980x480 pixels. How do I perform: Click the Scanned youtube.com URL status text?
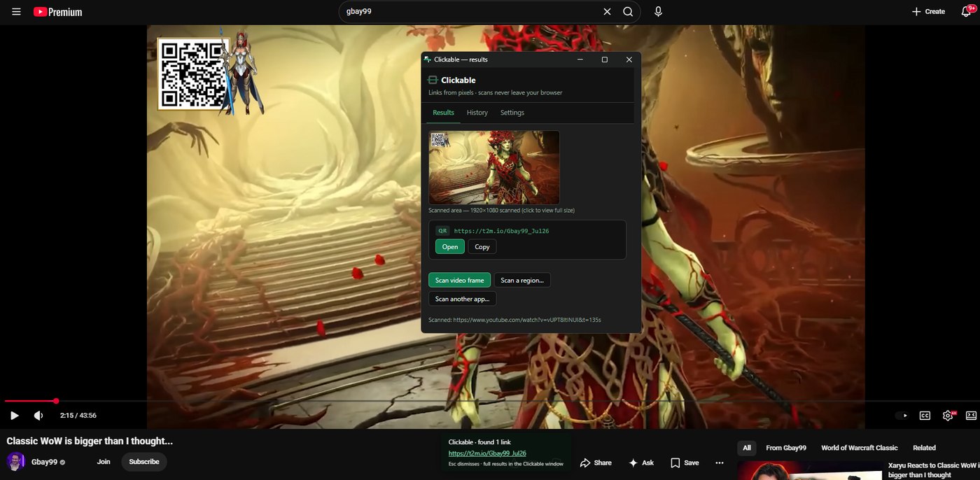514,320
